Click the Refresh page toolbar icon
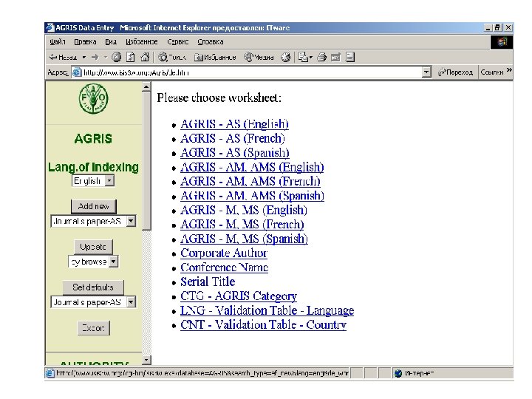Viewport: 532px width, 399px height. [x=131, y=57]
